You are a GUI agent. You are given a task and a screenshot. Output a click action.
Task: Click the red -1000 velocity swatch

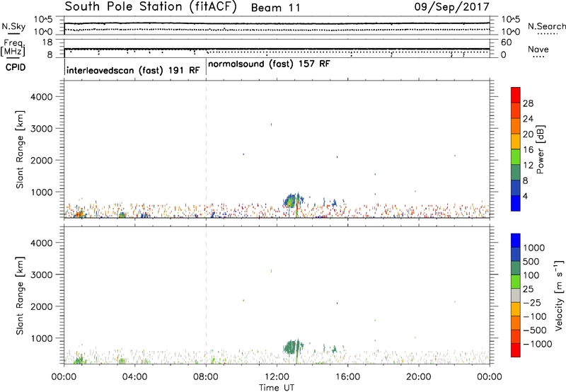coord(516,350)
